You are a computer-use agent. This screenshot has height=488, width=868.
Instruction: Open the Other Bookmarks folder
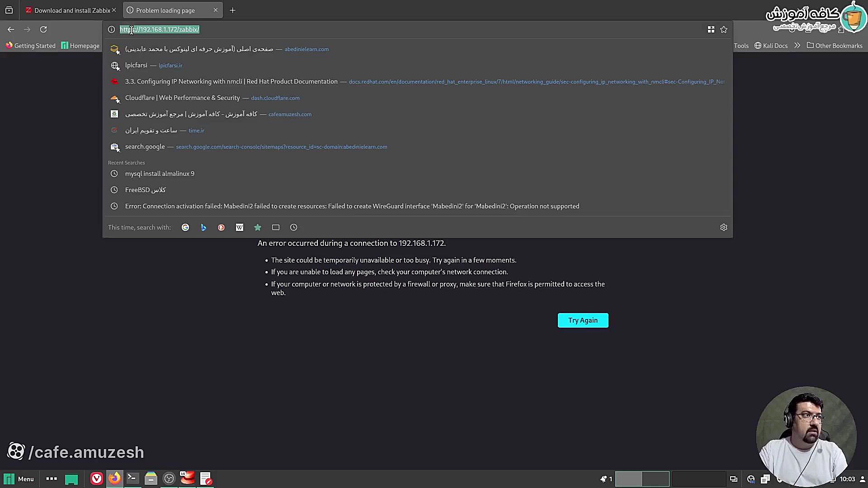pos(835,46)
